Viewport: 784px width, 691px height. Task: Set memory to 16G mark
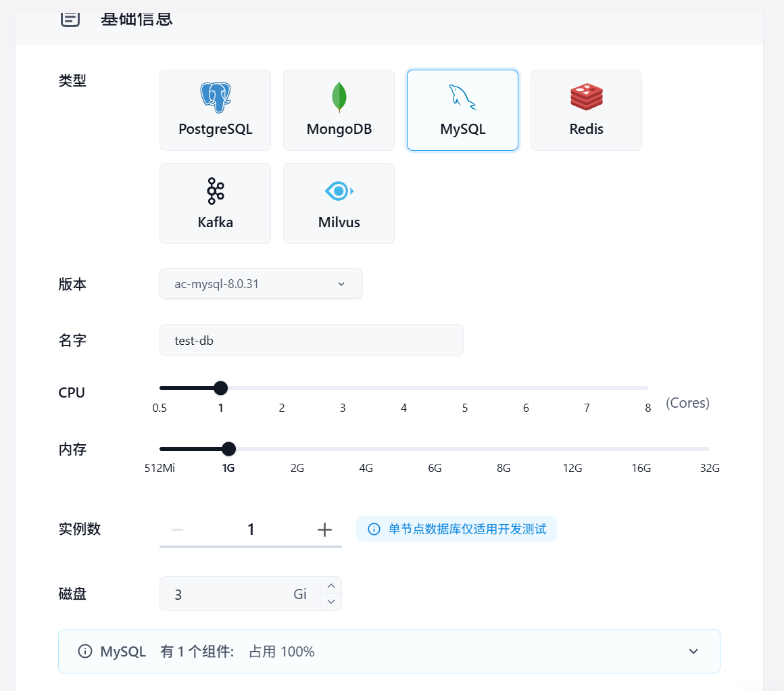(641, 468)
